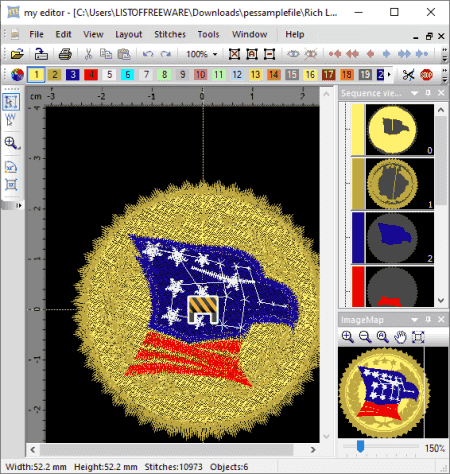
Task: Click the frame icon with letter A
Action: (252, 54)
